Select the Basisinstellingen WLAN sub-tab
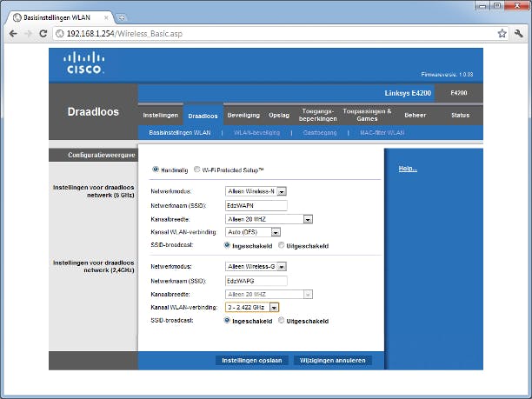The image size is (532, 399). 180,133
